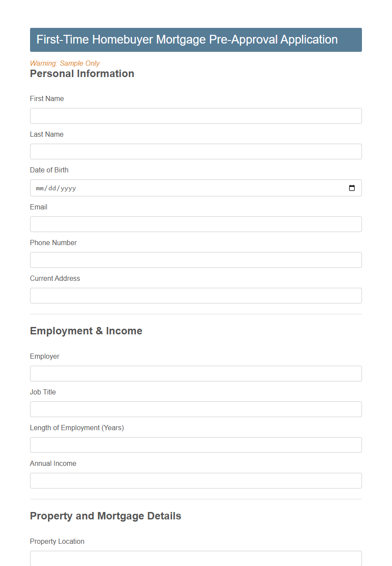Screen dimensions: 392x566
Task: Click the Property and Mortgage Details heading
Action: click(x=105, y=516)
